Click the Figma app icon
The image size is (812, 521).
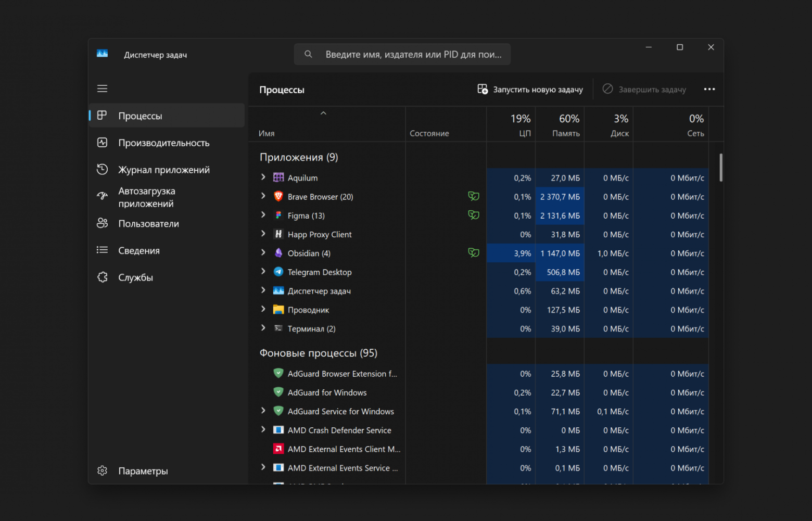click(x=278, y=215)
